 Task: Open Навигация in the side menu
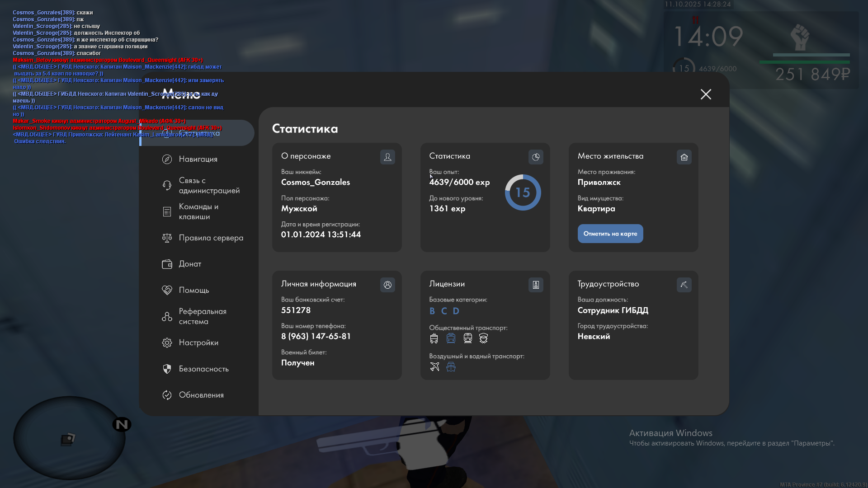click(x=198, y=159)
